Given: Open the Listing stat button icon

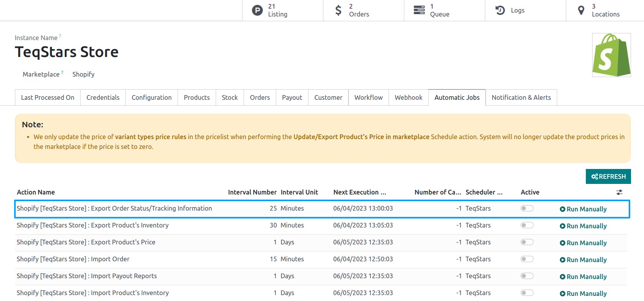Looking at the screenshot, I should pos(257,10).
